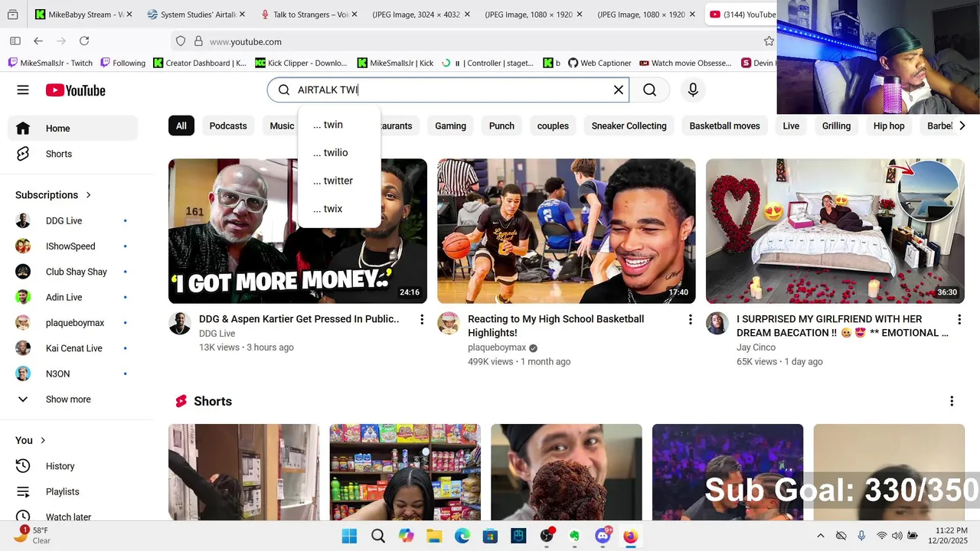
Task: Expand the Subscriptions section chevron
Action: pos(88,195)
